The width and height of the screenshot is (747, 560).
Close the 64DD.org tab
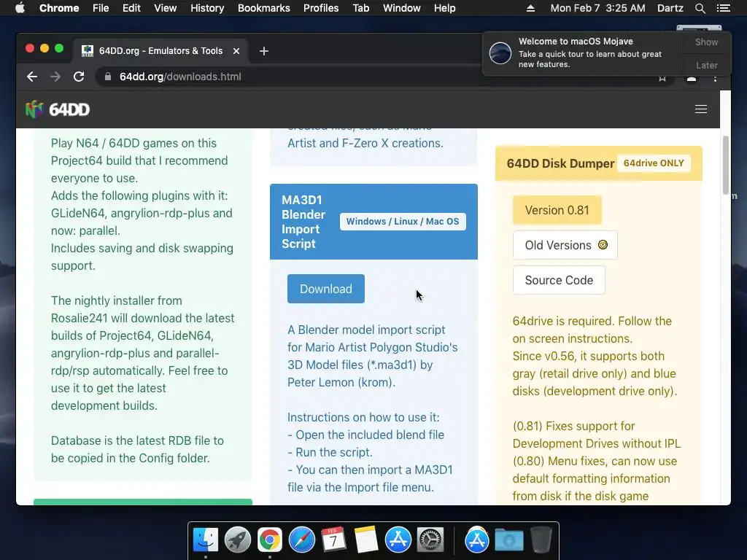(236, 51)
